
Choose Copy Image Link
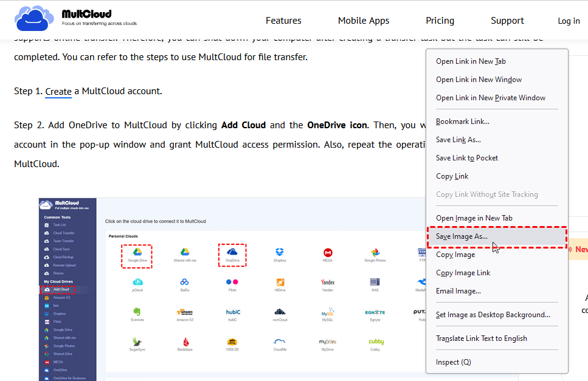[497, 273]
